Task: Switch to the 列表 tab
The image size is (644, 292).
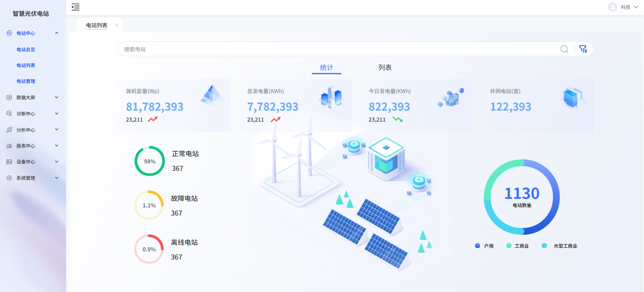Action: 385,68
